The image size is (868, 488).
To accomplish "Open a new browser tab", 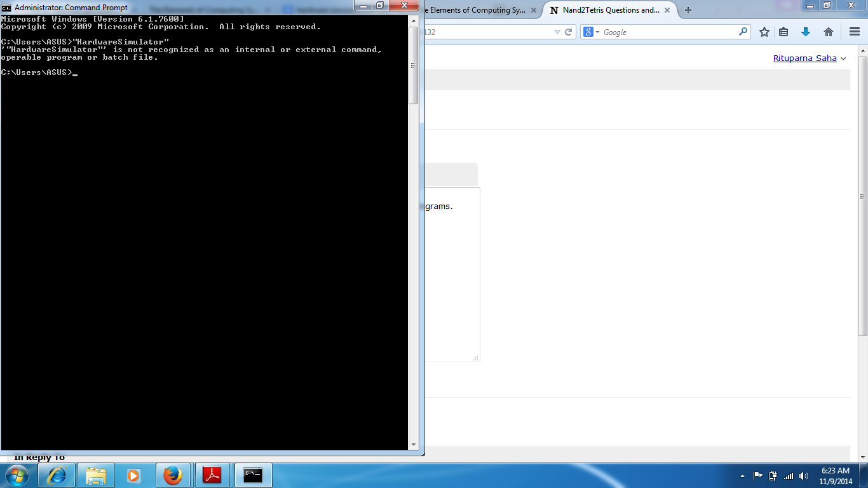I will 688,10.
